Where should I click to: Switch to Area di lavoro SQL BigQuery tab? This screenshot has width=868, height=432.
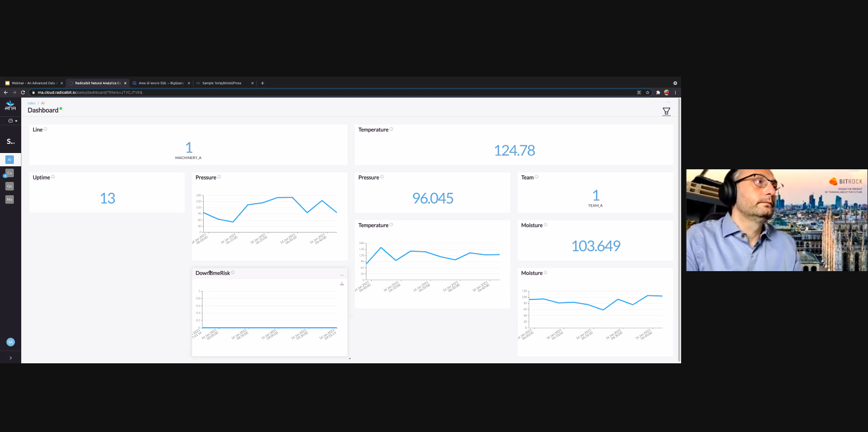[x=161, y=83]
